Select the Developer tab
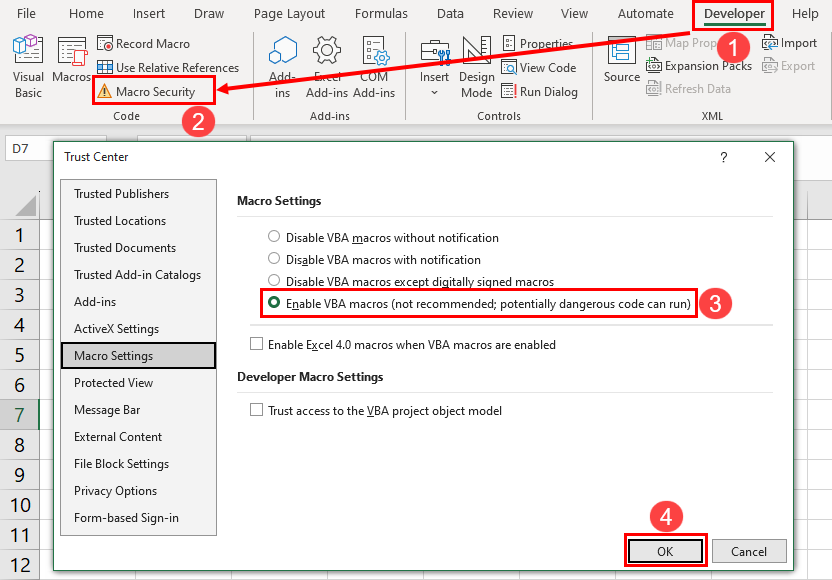The height and width of the screenshot is (580, 832). 734,14
